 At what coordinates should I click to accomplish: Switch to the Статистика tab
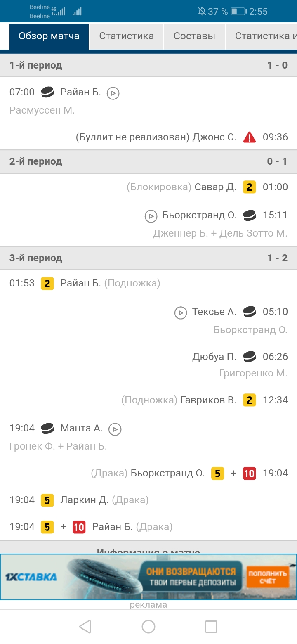pyautogui.click(x=126, y=36)
